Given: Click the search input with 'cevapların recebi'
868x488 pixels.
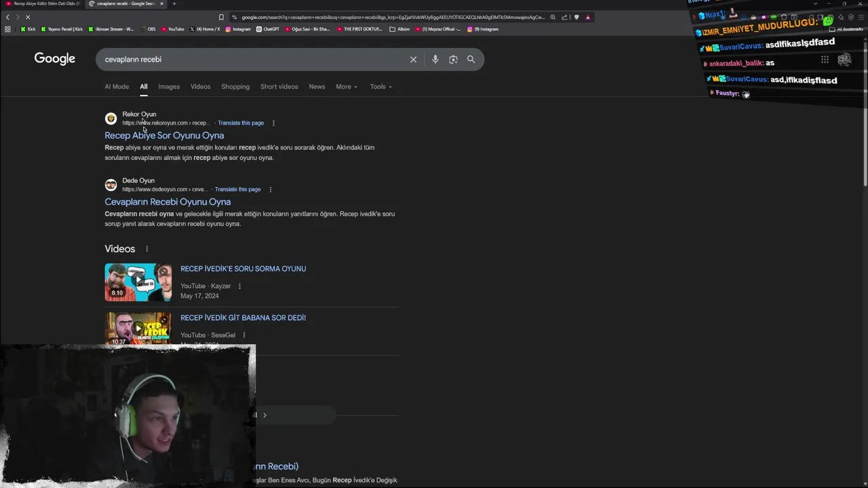Looking at the screenshot, I should point(251,60).
